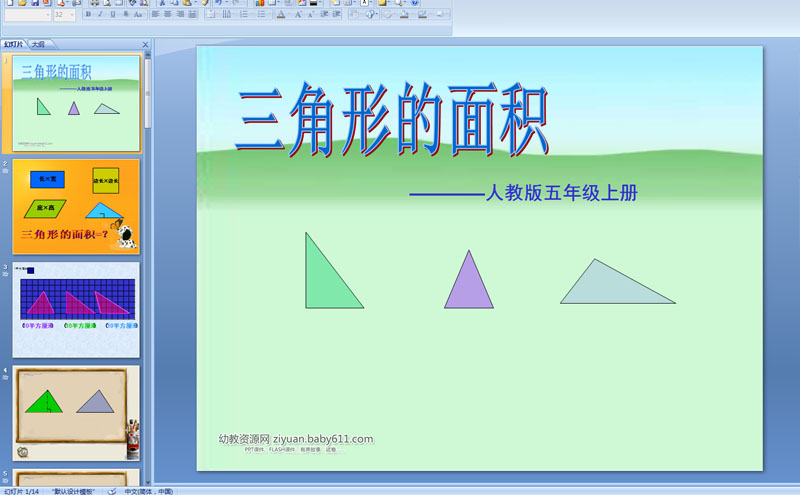Click the decrease indent icon

tap(324, 14)
